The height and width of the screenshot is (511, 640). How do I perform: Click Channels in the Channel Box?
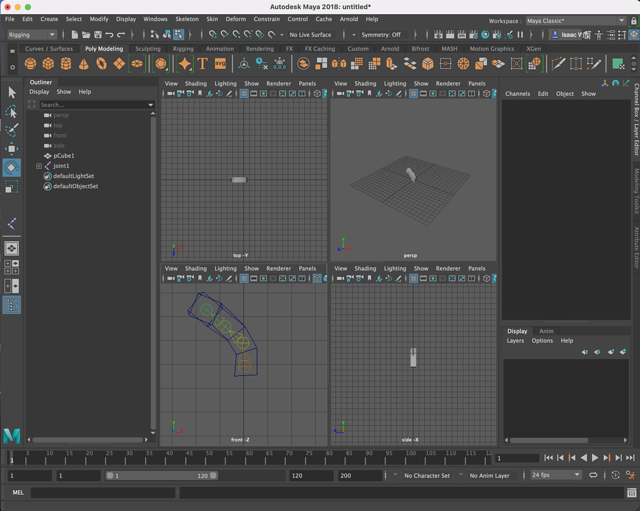tap(517, 94)
